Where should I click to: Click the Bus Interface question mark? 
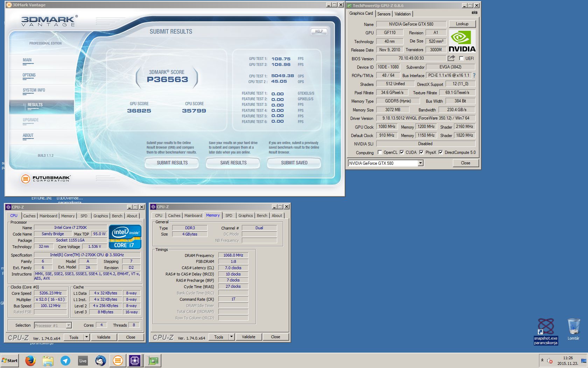click(x=474, y=75)
